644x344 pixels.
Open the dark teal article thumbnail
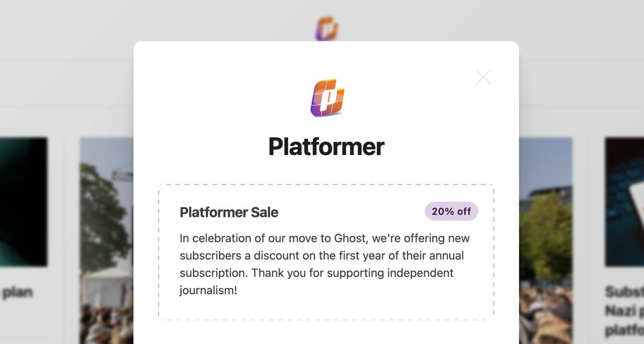click(x=23, y=201)
